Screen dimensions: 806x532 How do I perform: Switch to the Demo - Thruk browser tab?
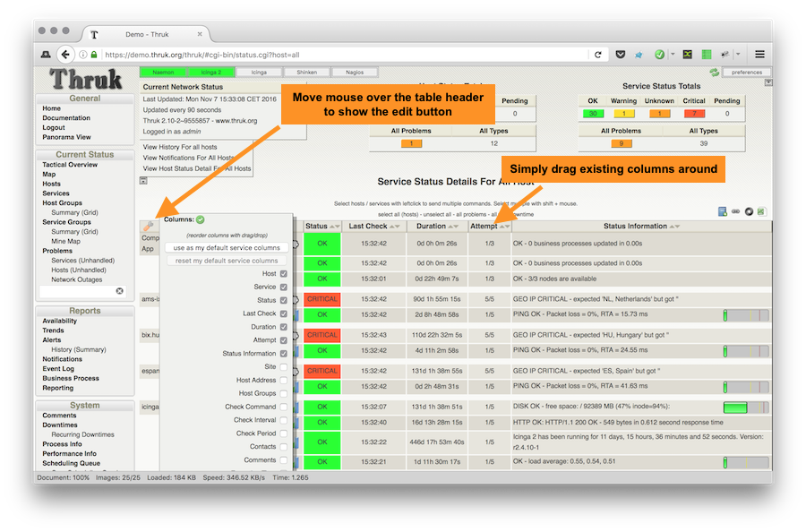[x=147, y=34]
